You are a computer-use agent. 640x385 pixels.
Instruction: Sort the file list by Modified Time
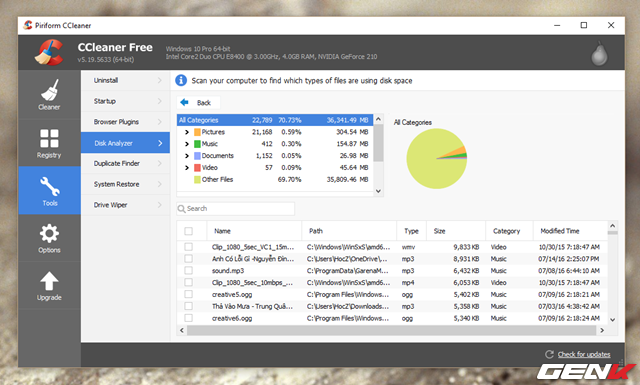tap(570, 231)
